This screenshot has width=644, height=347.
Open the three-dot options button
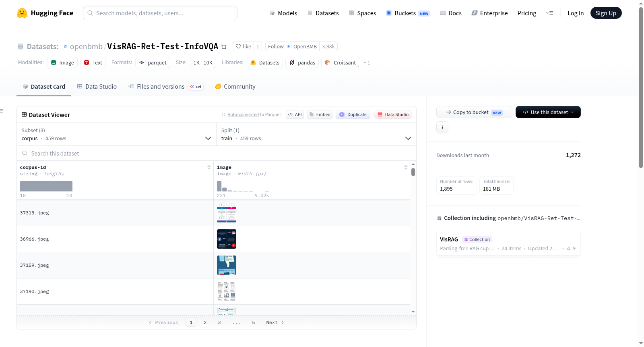coord(442,127)
